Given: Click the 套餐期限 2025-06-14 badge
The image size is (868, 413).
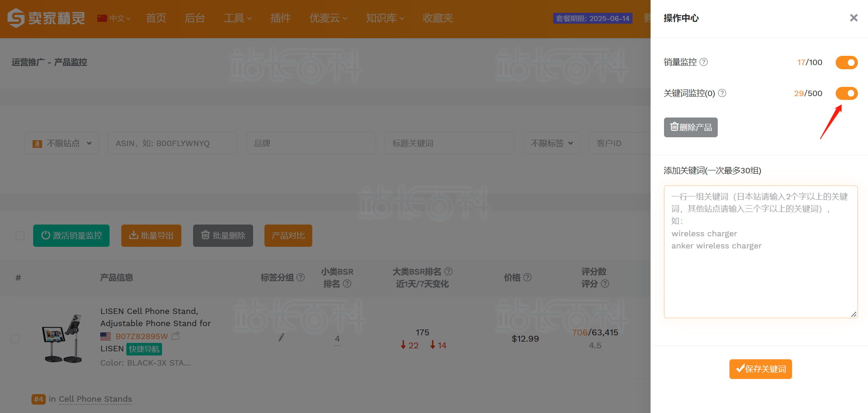Looking at the screenshot, I should pyautogui.click(x=592, y=18).
